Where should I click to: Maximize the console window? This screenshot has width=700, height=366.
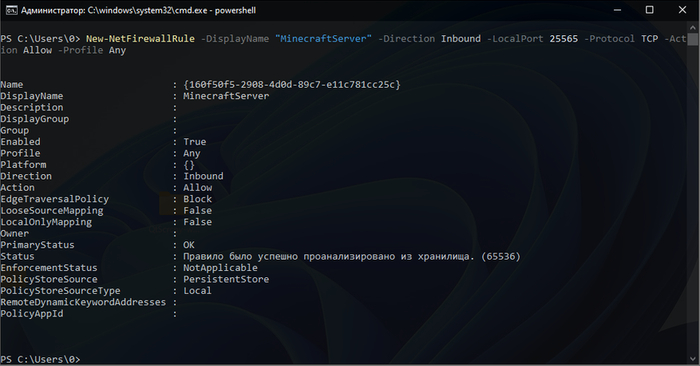(650, 10)
